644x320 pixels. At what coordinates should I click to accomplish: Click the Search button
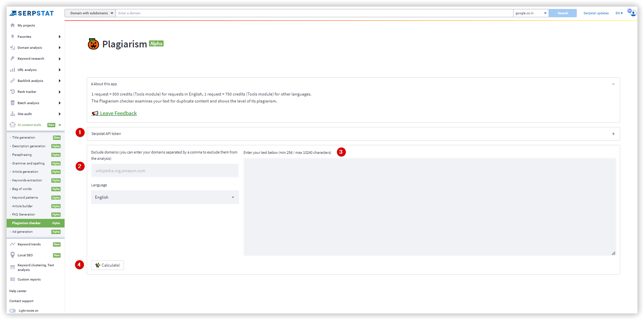[563, 13]
